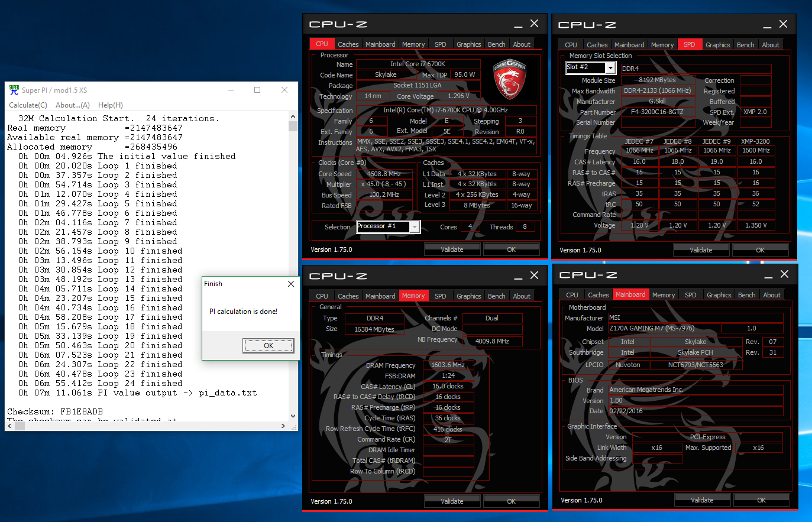812x522 pixels.
Task: Click the XMP-3200 frequency 1600 MHz cell
Action: coord(756,151)
